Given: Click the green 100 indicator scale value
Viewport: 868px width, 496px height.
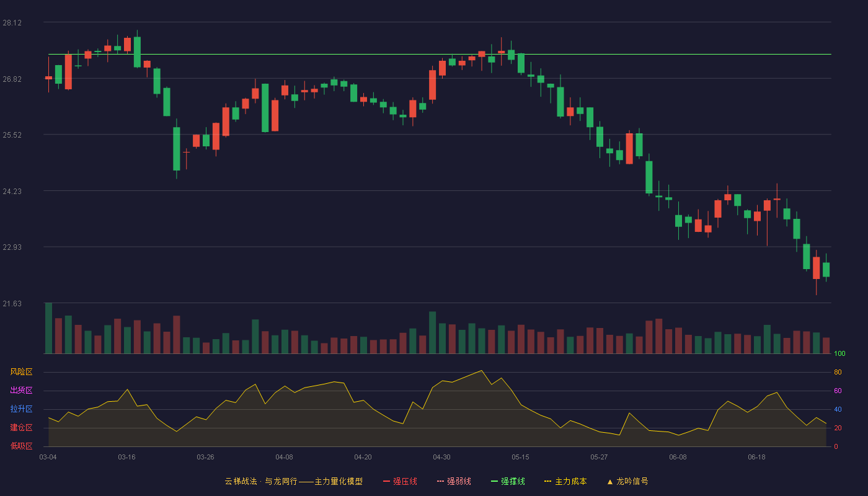Looking at the screenshot, I should [839, 354].
